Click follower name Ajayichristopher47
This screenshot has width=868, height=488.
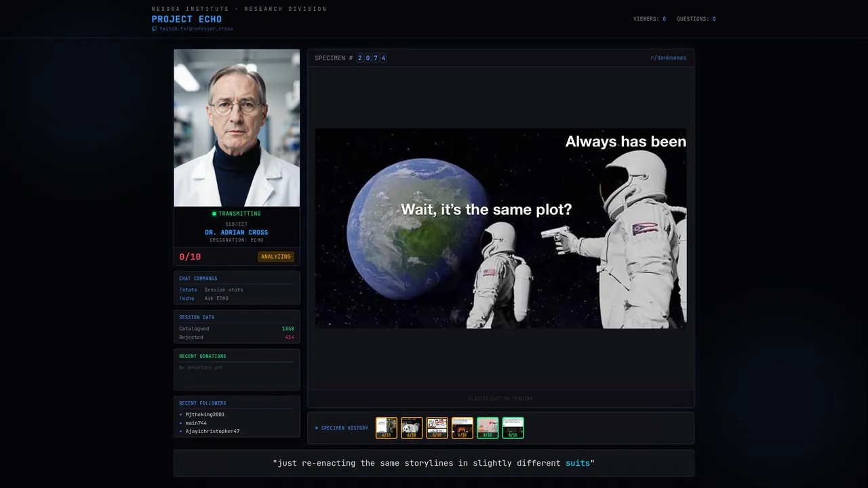point(212,431)
